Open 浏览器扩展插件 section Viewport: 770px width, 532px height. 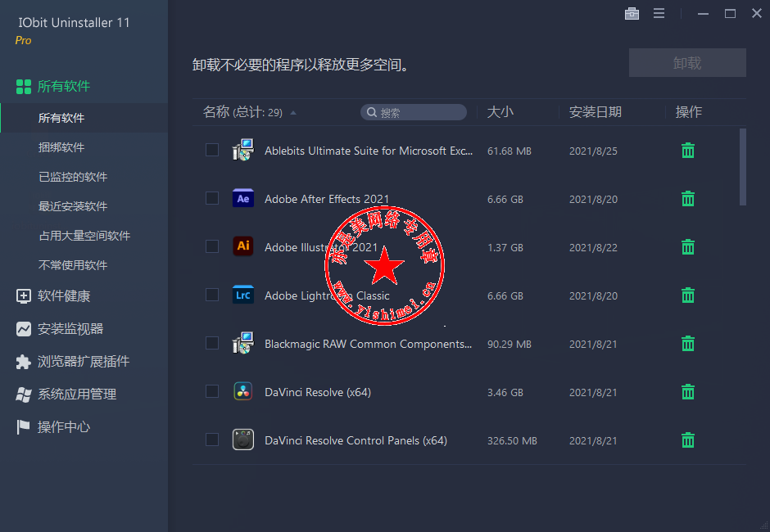(84, 362)
